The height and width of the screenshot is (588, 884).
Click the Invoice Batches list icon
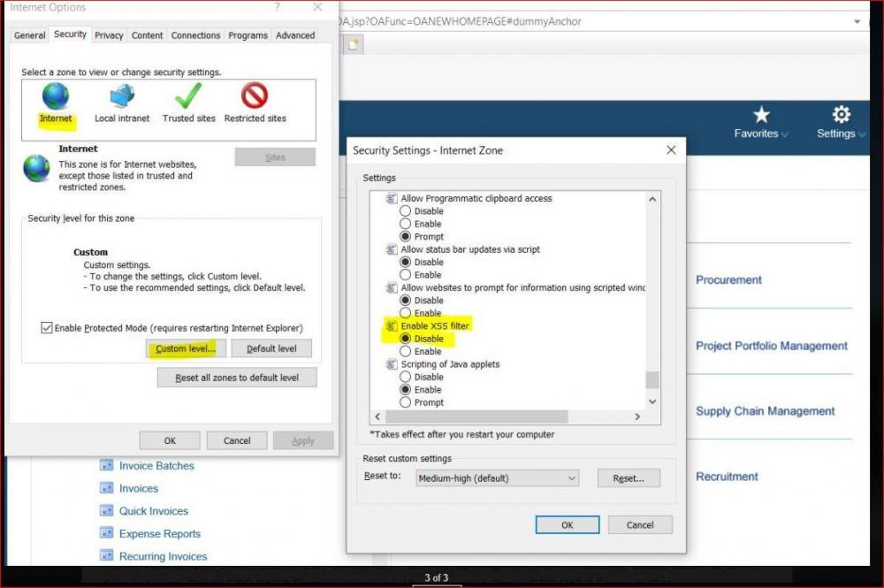coord(107,466)
